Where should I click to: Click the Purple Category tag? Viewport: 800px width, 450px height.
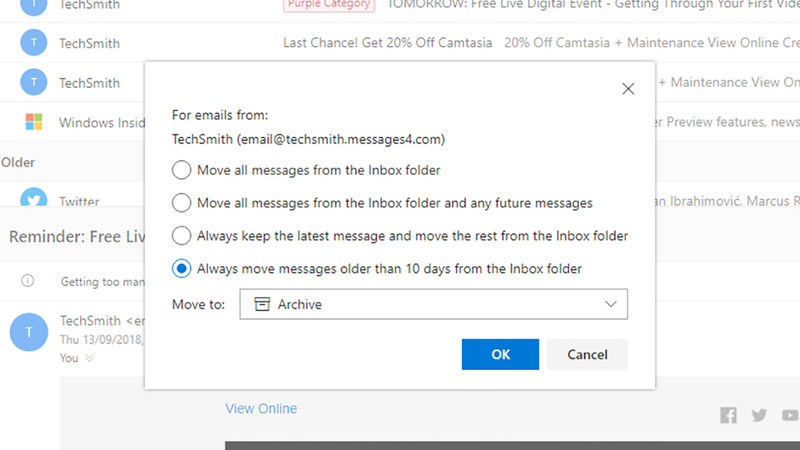click(329, 4)
